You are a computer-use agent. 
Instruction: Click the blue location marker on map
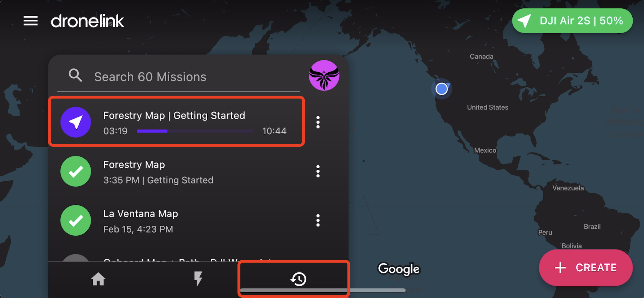pos(441,89)
